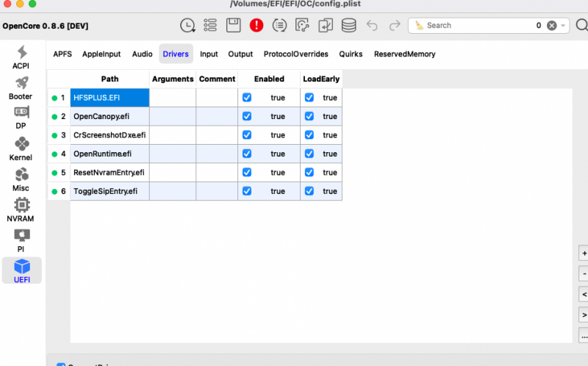The image size is (588, 366).
Task: Go to the NVRAM chip section
Action: tap(21, 209)
